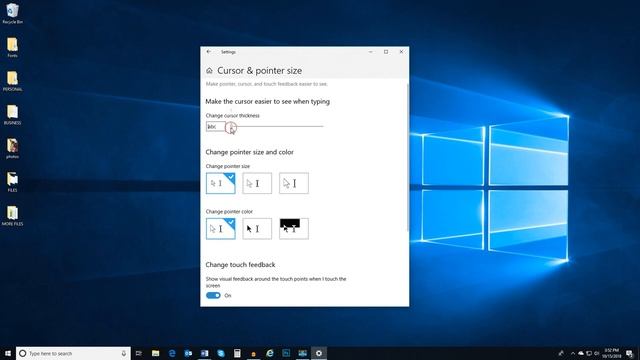This screenshot has height=360, width=640.
Task: Select the Fonts folder on the desktop
Action: click(12, 47)
